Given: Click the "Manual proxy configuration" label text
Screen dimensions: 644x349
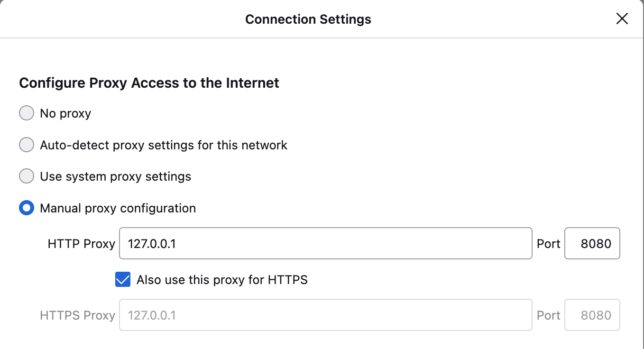Looking at the screenshot, I should coord(118,208).
